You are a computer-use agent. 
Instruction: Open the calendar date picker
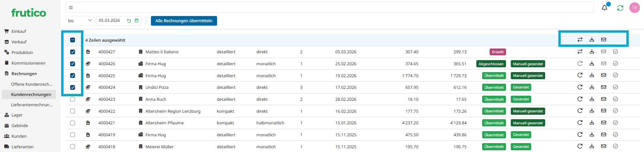[137, 21]
